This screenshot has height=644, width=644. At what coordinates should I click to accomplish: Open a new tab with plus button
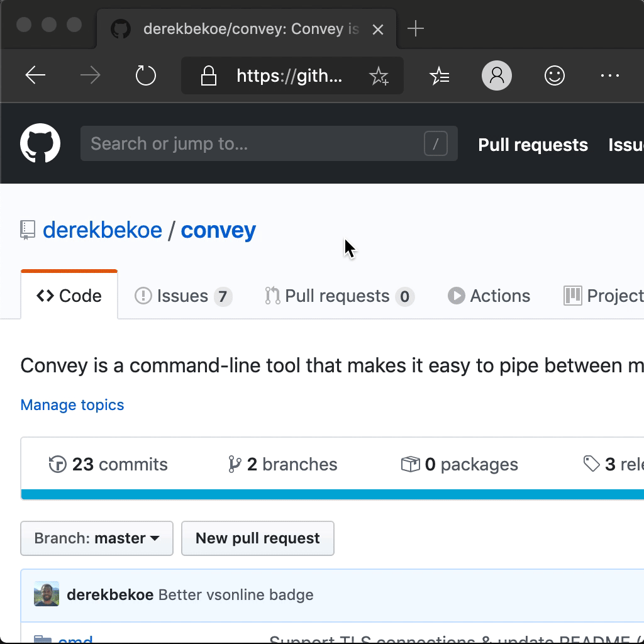pos(416,29)
